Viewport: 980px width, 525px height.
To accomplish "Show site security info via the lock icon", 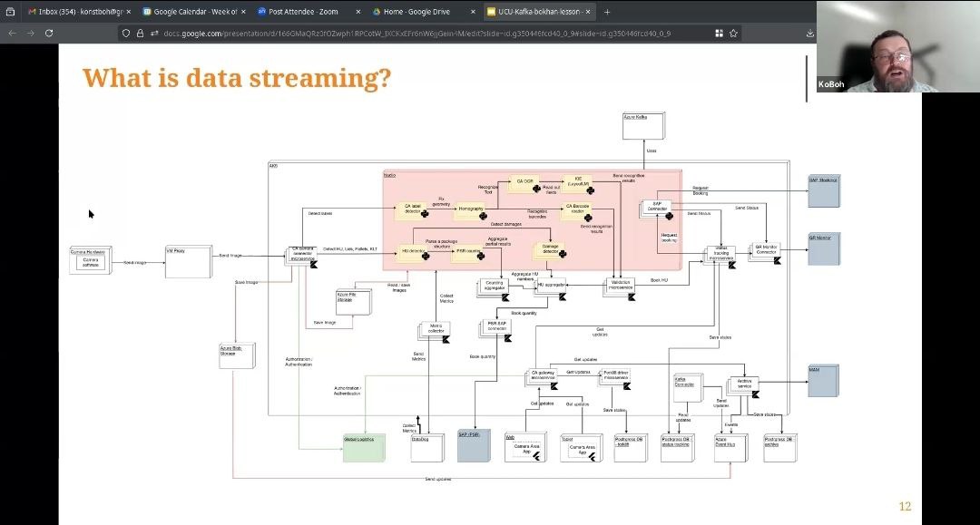I will 140,33.
